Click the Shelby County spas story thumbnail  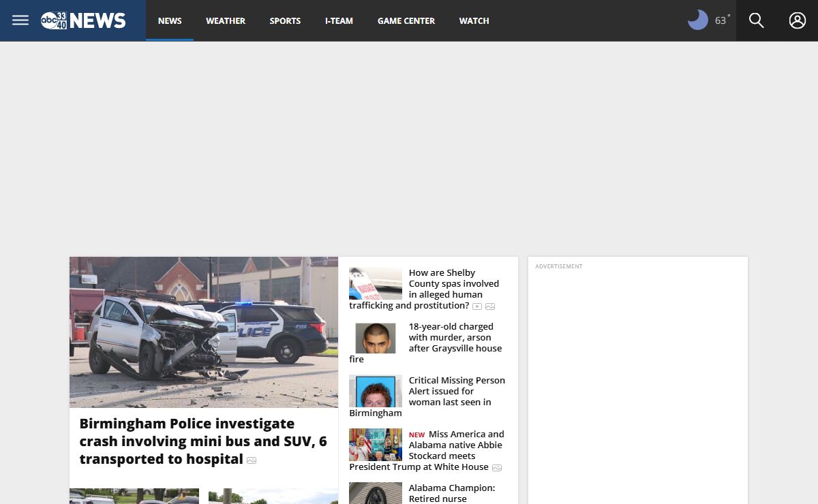(x=376, y=283)
